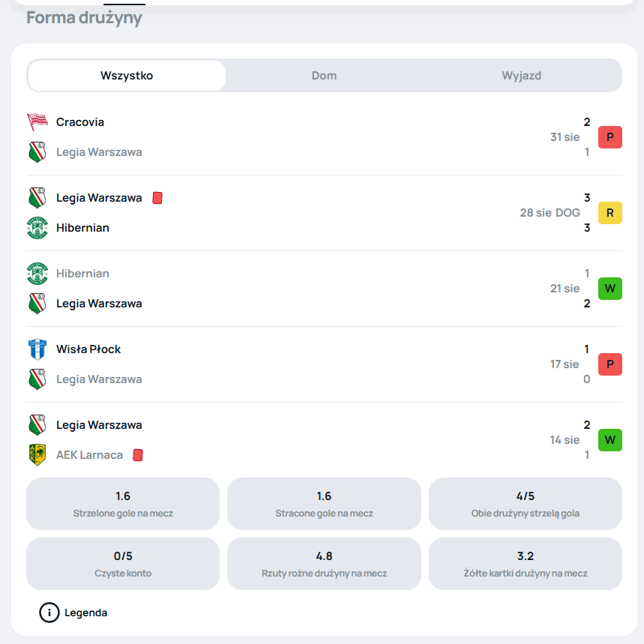Open the Legenda link
The image size is (644, 644).
[x=85, y=613]
